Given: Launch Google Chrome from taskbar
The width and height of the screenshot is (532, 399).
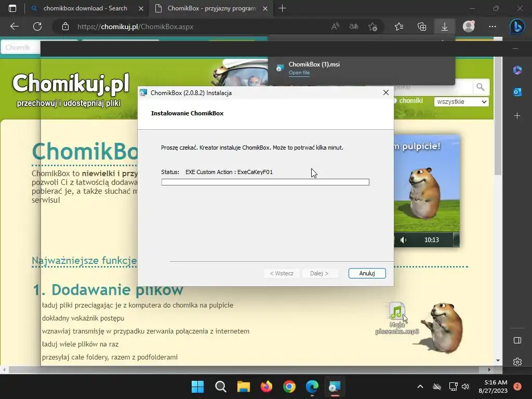Looking at the screenshot, I should pos(289,387).
